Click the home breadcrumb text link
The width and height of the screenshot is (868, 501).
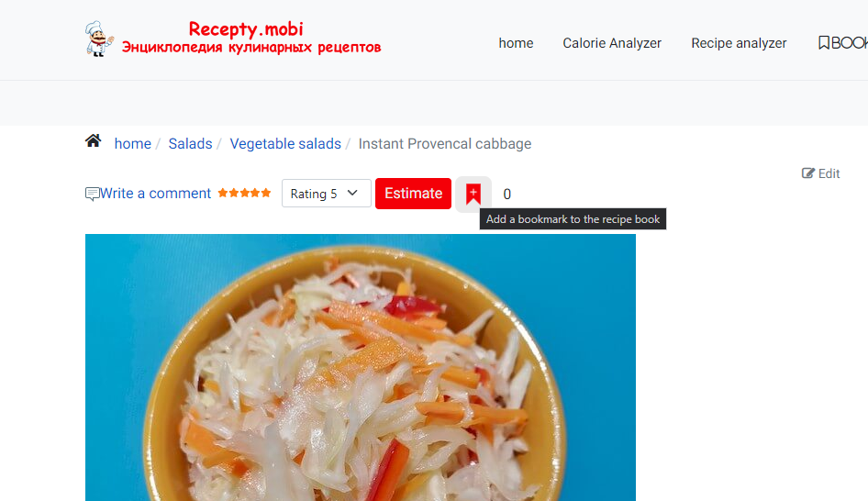point(133,143)
